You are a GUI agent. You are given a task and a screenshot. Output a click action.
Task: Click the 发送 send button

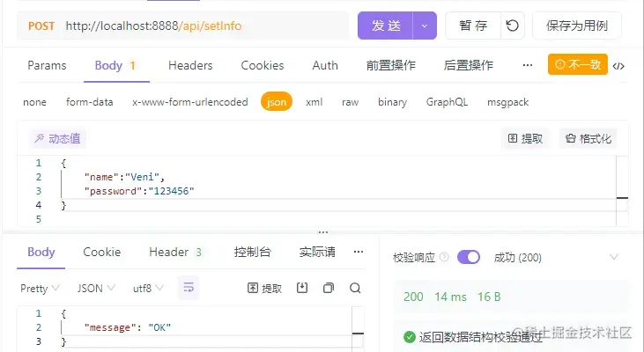[385, 26]
